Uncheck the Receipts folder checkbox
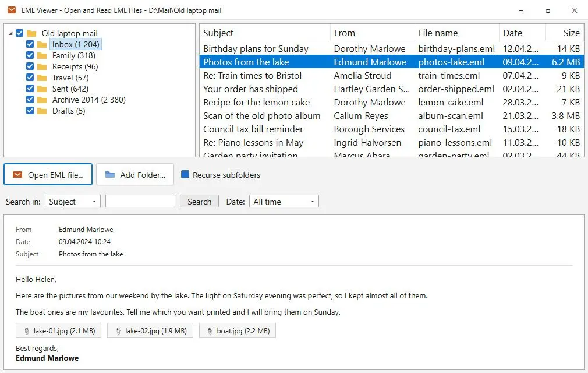Viewport: 588px width, 373px height. pos(30,66)
